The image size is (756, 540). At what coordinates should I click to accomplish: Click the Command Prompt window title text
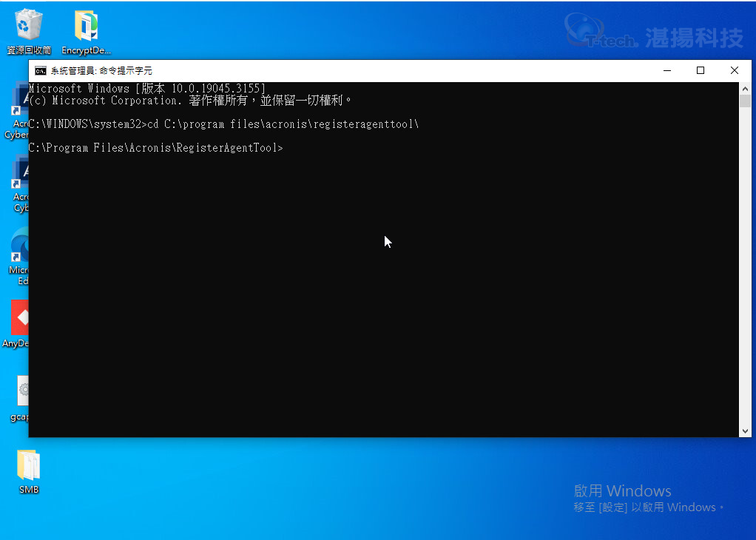(x=101, y=71)
